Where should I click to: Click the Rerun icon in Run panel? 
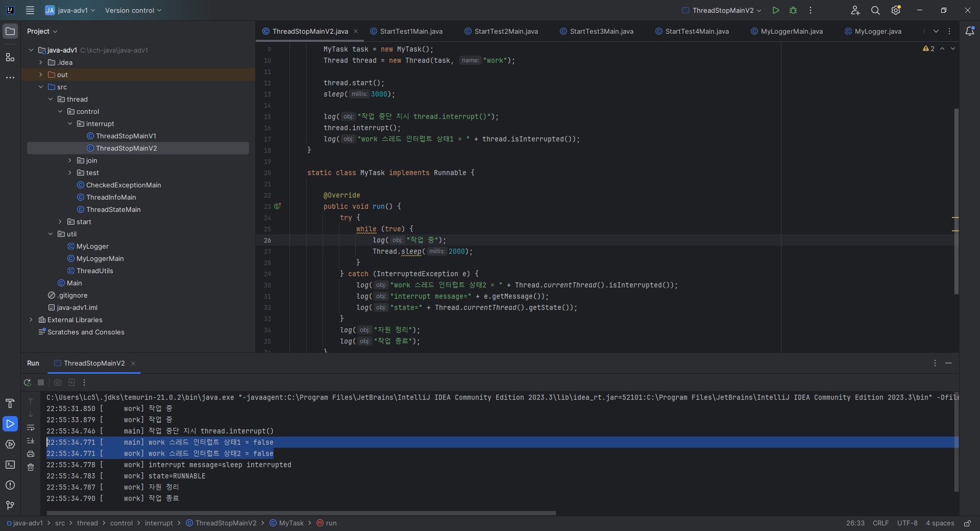(x=28, y=382)
